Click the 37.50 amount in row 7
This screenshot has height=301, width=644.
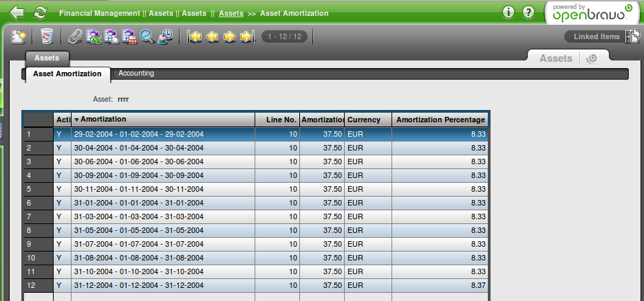click(332, 216)
